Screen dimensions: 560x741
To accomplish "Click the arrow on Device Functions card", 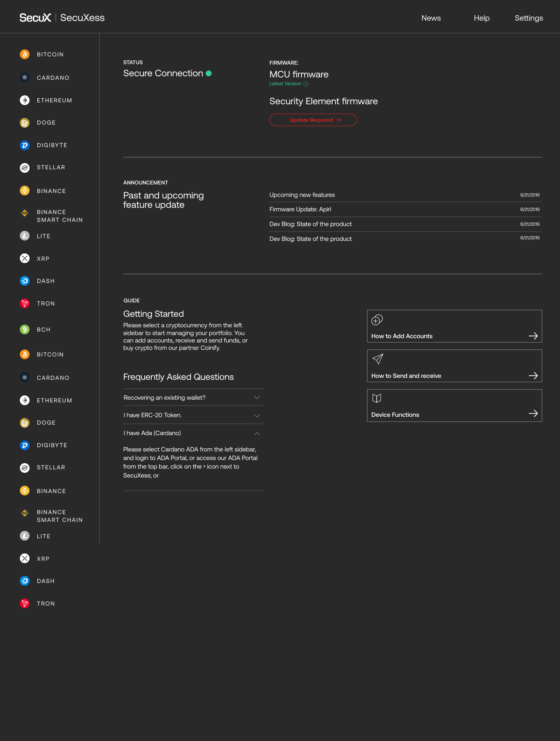I will (x=533, y=413).
